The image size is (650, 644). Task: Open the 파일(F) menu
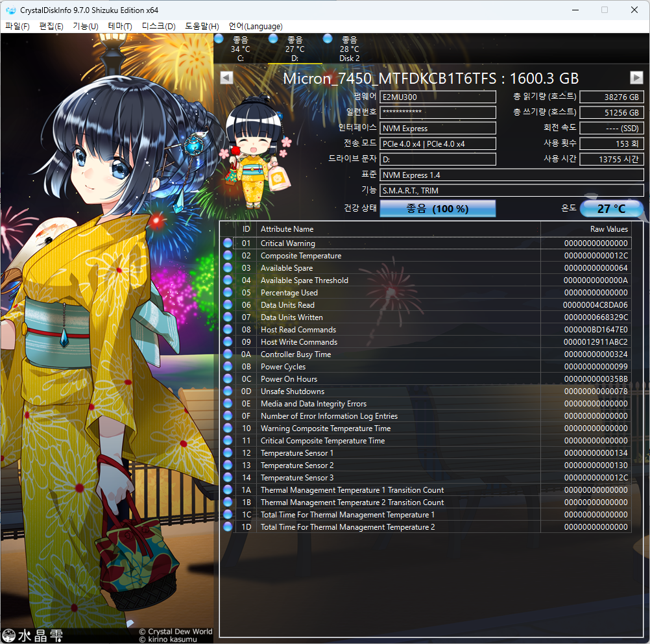click(x=18, y=27)
